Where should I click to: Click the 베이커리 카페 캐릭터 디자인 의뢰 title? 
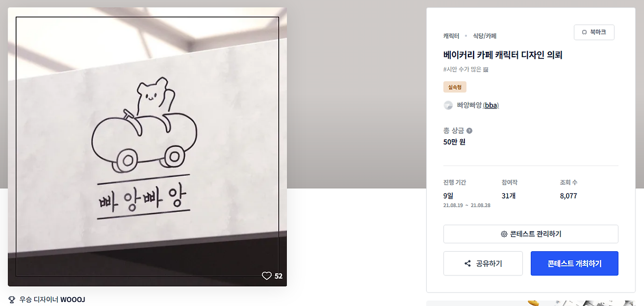tap(503, 55)
